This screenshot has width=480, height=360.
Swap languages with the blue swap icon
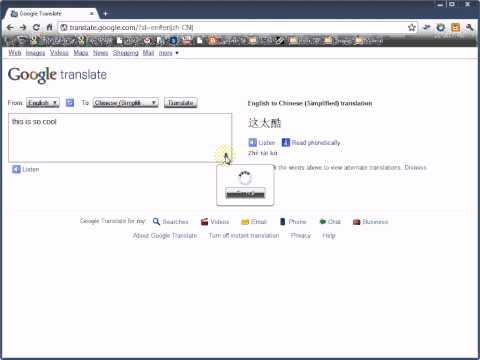click(70, 103)
